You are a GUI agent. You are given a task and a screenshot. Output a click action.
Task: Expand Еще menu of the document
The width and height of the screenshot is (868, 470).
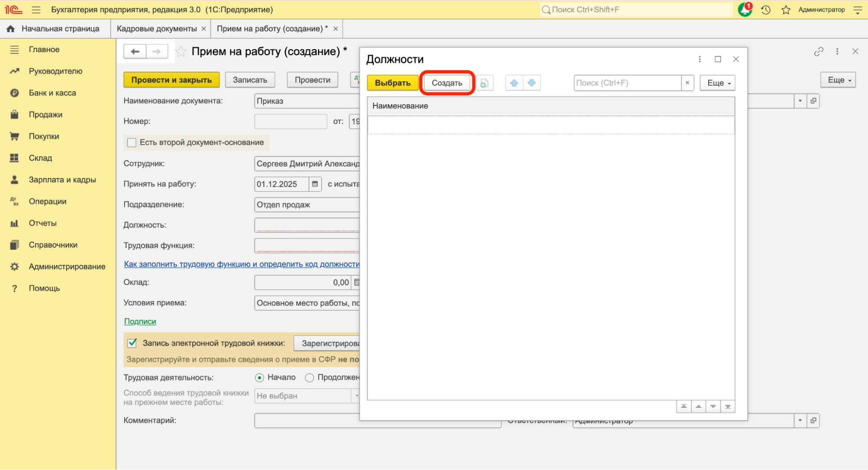pos(838,80)
